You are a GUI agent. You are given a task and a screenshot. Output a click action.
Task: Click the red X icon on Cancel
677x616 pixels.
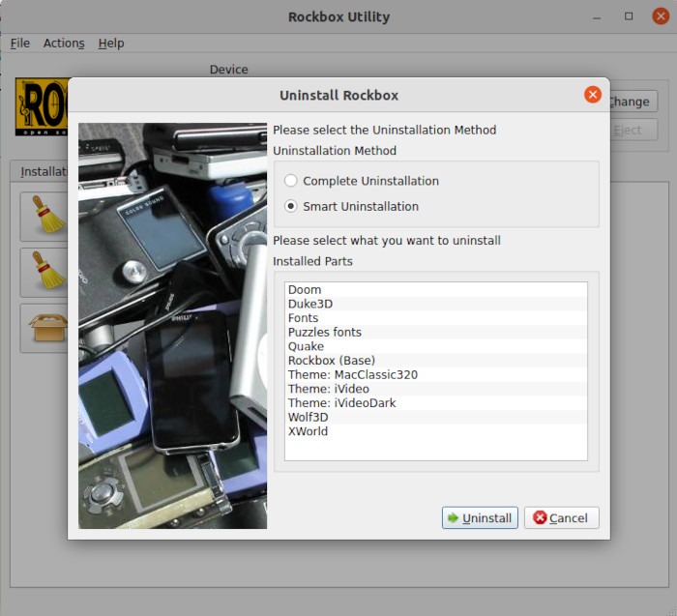(540, 517)
